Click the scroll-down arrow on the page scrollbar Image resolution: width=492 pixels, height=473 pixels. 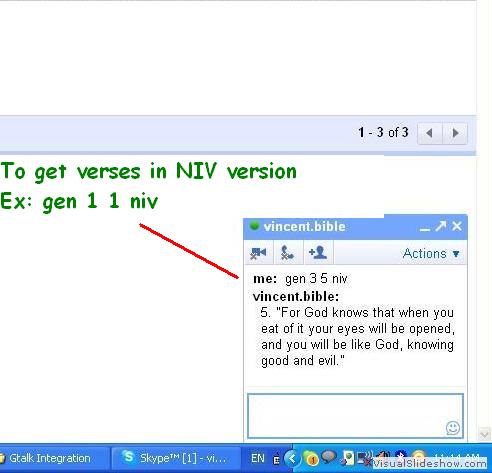coord(484,434)
